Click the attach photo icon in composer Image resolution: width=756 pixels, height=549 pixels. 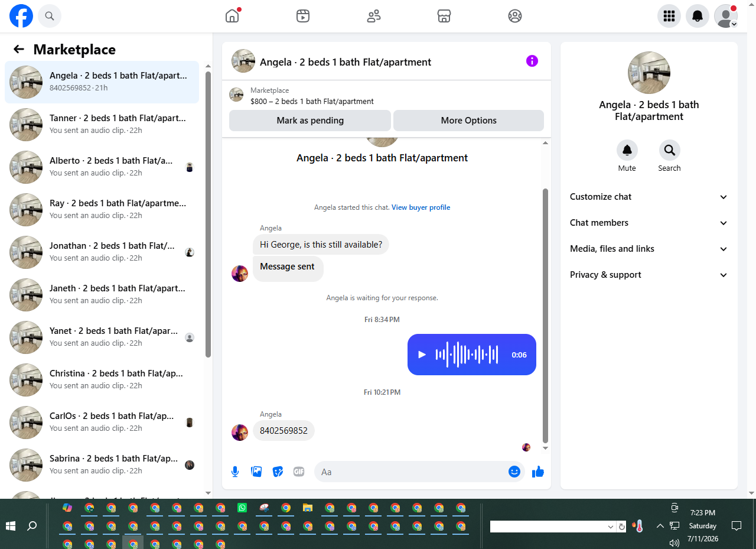pyautogui.click(x=256, y=472)
